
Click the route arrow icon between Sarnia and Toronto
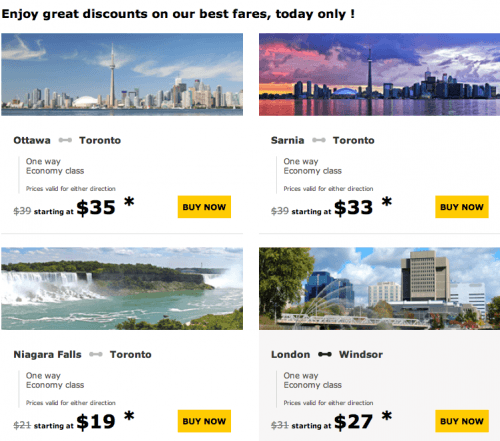click(x=319, y=140)
